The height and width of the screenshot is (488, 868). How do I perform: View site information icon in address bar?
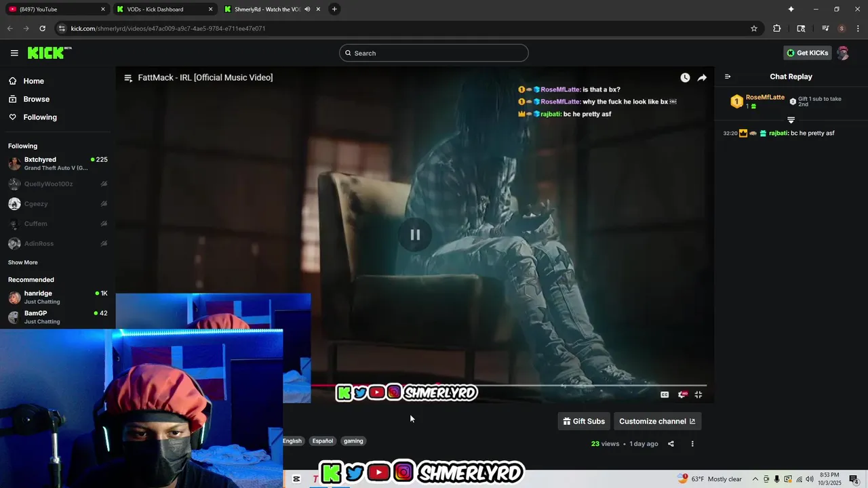tap(62, 28)
